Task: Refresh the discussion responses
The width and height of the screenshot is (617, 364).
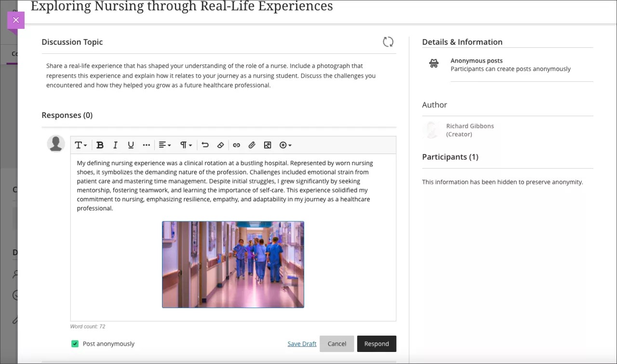Action: 388,42
